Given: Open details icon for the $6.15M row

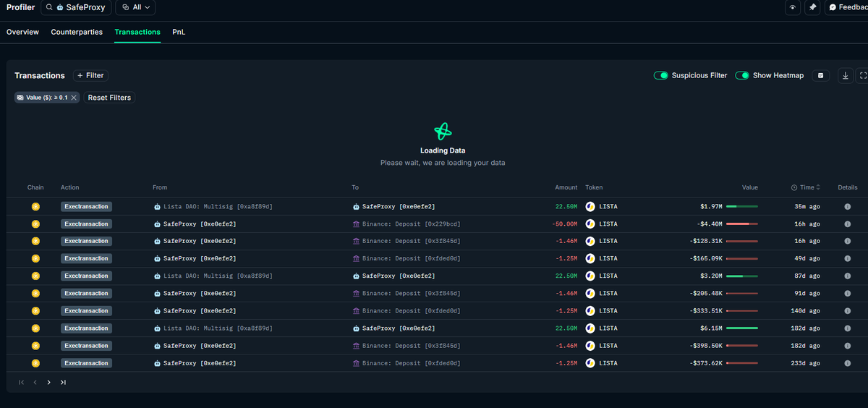Looking at the screenshot, I should pos(847,328).
